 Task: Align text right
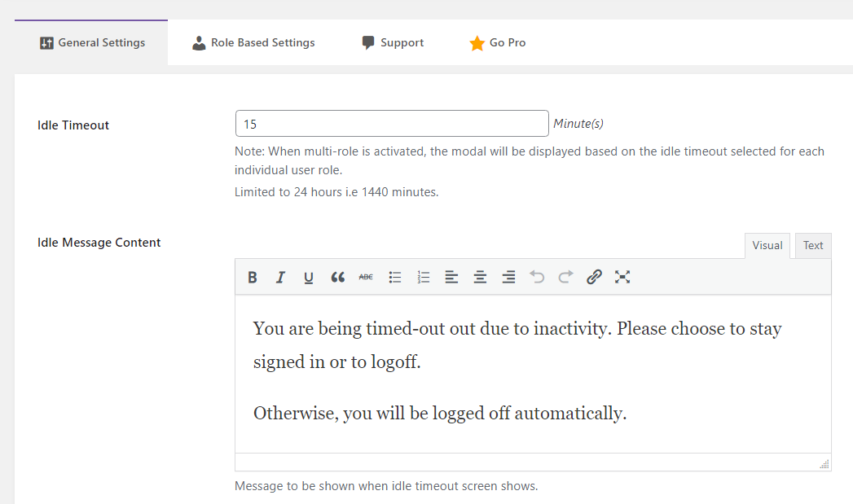(508, 277)
